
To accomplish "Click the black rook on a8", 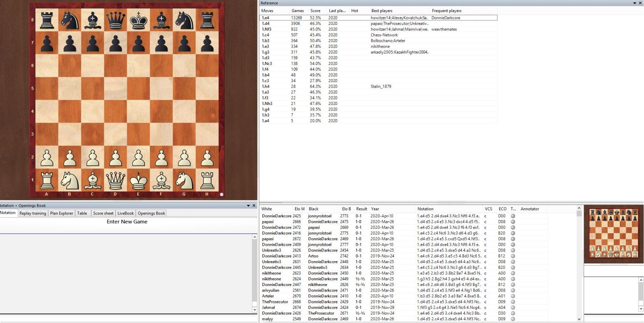I will (x=47, y=20).
